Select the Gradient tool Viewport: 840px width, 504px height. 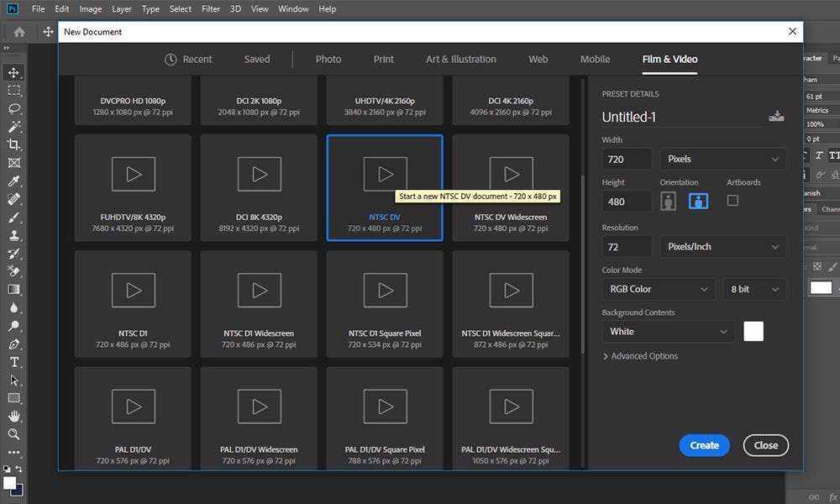point(14,290)
